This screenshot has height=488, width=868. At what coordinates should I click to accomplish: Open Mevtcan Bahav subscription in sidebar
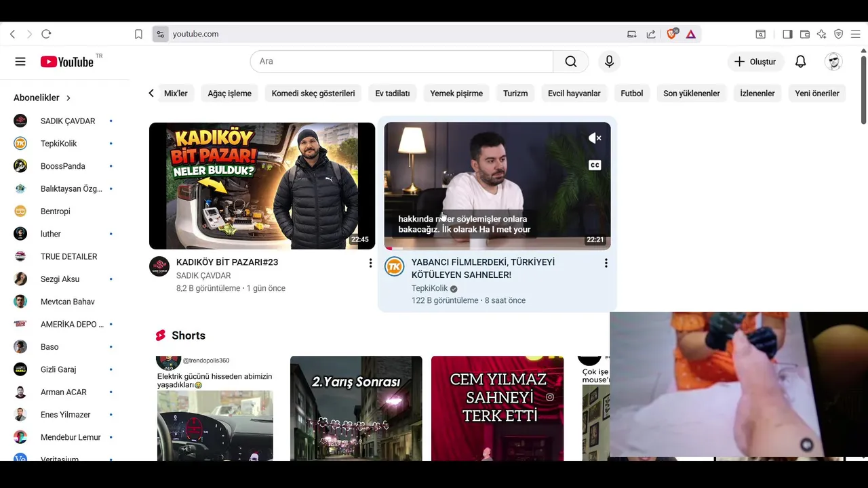tap(64, 302)
